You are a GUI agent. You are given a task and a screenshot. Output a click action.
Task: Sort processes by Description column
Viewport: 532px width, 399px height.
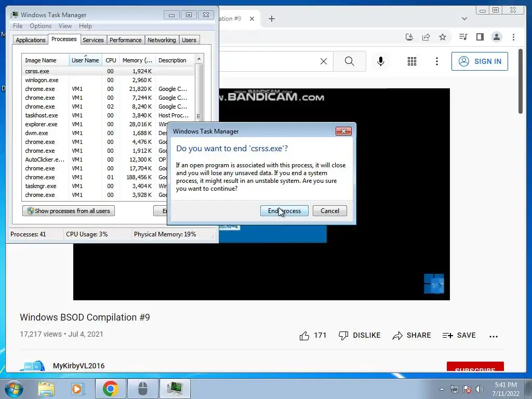[175, 60]
